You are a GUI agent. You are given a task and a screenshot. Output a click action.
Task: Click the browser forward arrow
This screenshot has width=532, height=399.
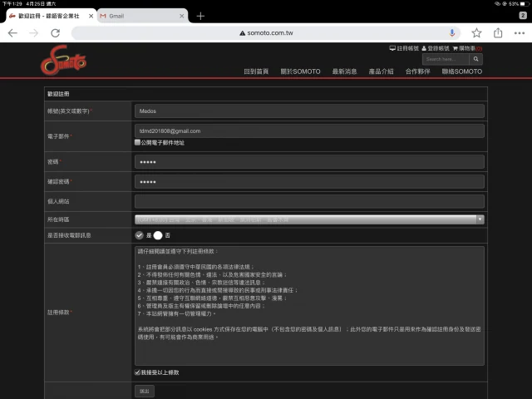point(33,33)
